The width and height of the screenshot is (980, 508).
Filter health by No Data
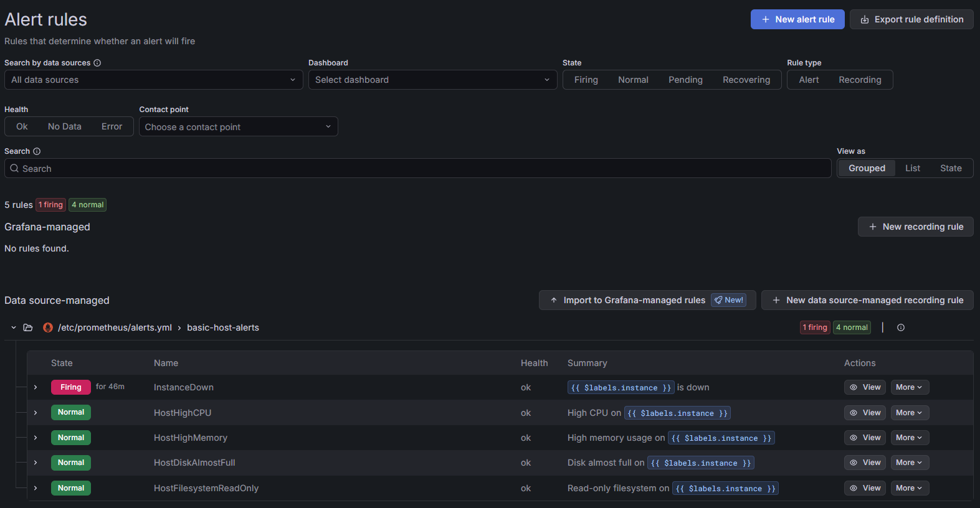(x=65, y=126)
